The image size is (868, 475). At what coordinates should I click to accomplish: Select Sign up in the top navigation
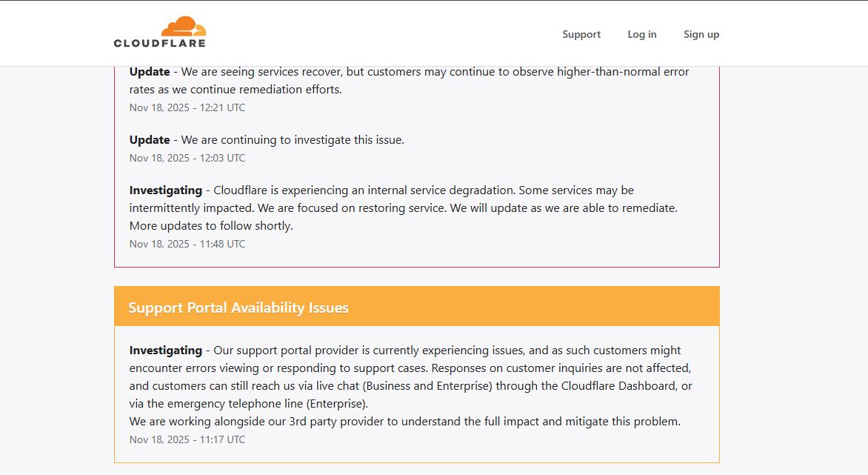701,34
